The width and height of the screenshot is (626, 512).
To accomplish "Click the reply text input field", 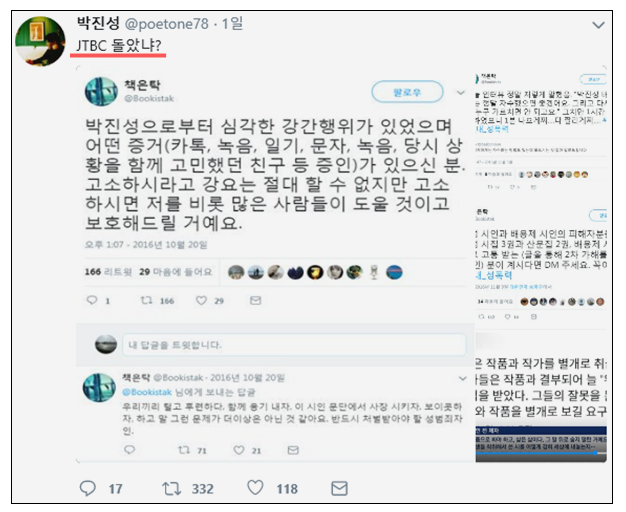I will coord(294,345).
